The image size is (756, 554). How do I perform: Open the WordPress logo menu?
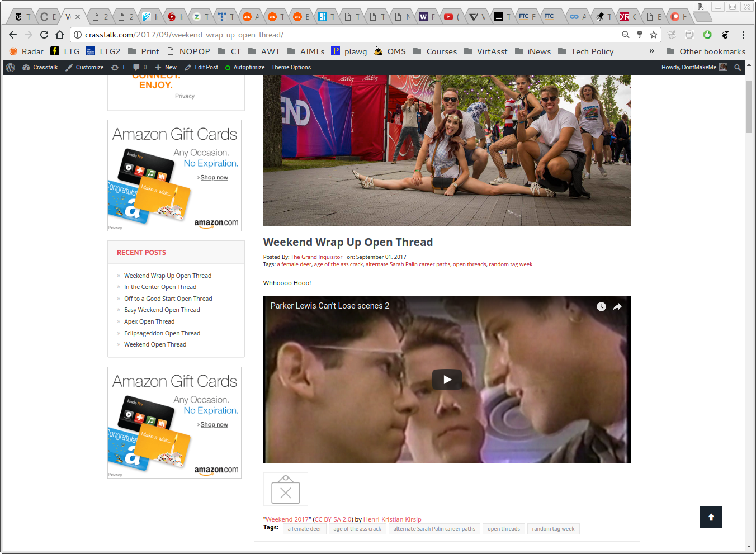tap(10, 67)
